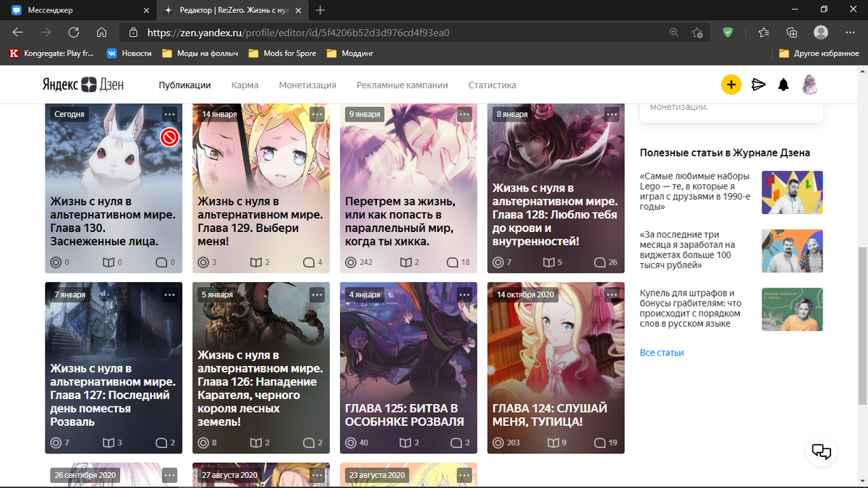Viewport: 868px width, 488px height.
Task: Open Рекламные кампании section
Action: click(402, 85)
